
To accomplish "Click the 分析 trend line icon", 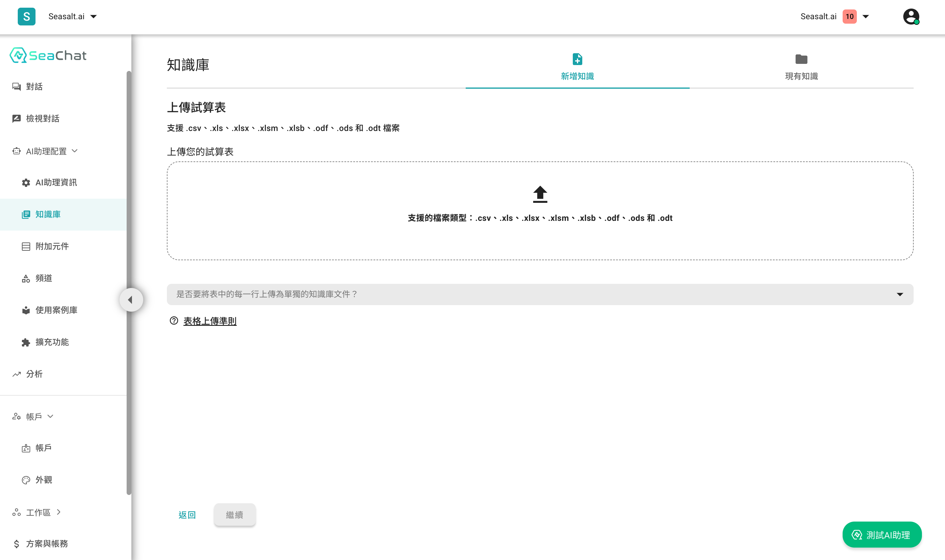I will (16, 374).
